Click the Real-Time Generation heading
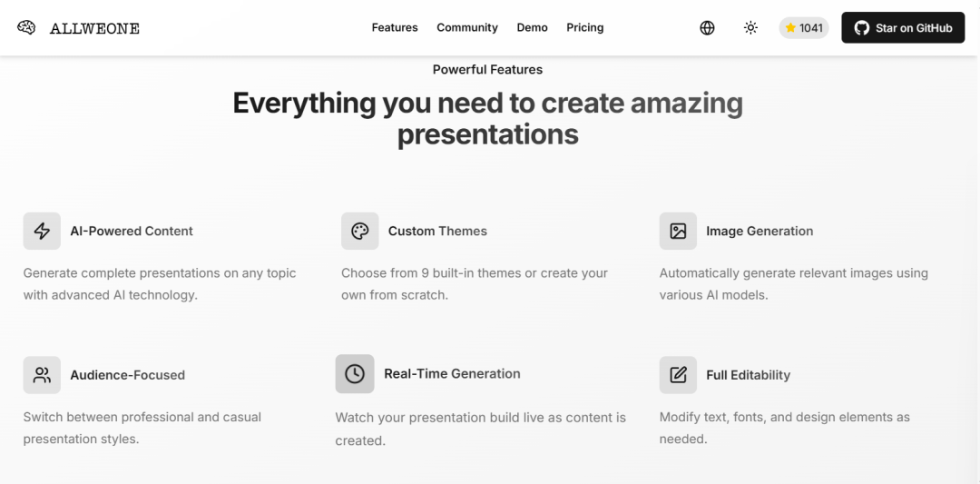This screenshot has width=980, height=484. pyautogui.click(x=452, y=373)
